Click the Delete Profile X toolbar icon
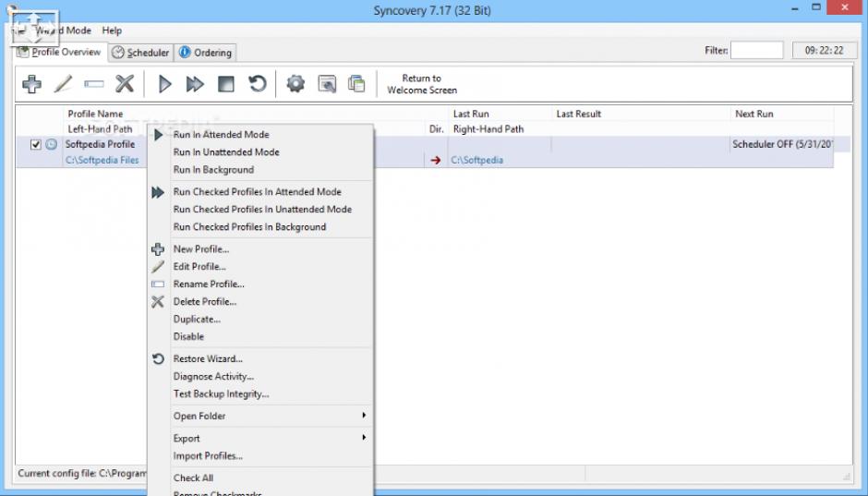 [x=125, y=84]
